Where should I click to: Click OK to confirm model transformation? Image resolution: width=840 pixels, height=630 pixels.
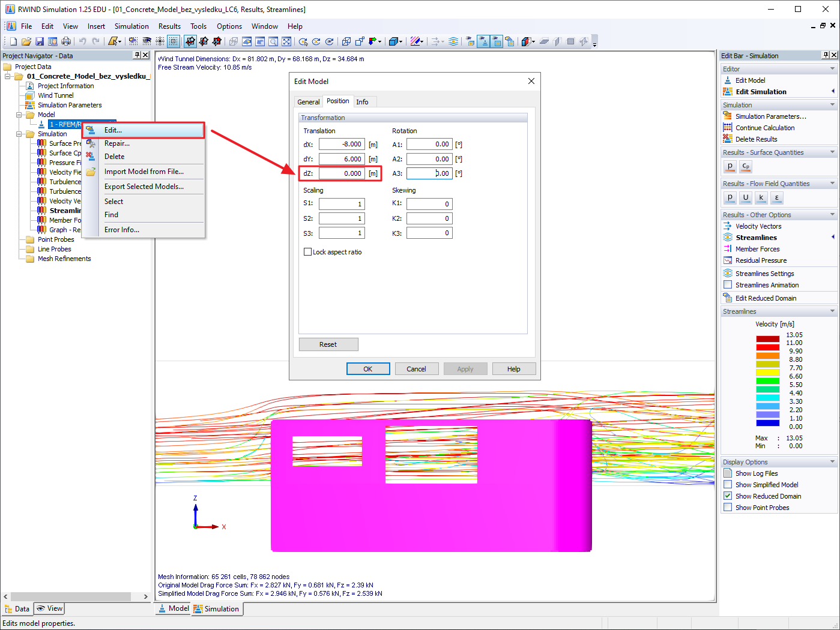click(x=368, y=368)
